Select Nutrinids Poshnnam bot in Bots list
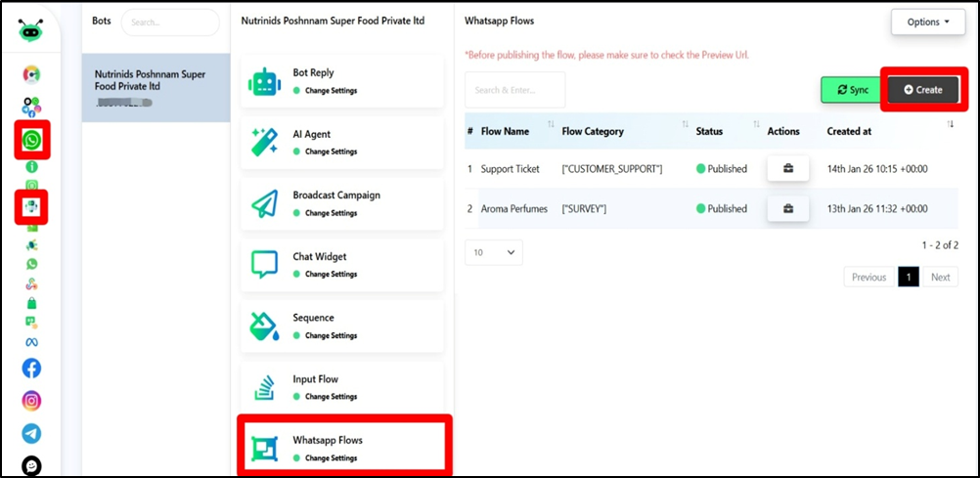This screenshot has height=478, width=980. coord(155,86)
